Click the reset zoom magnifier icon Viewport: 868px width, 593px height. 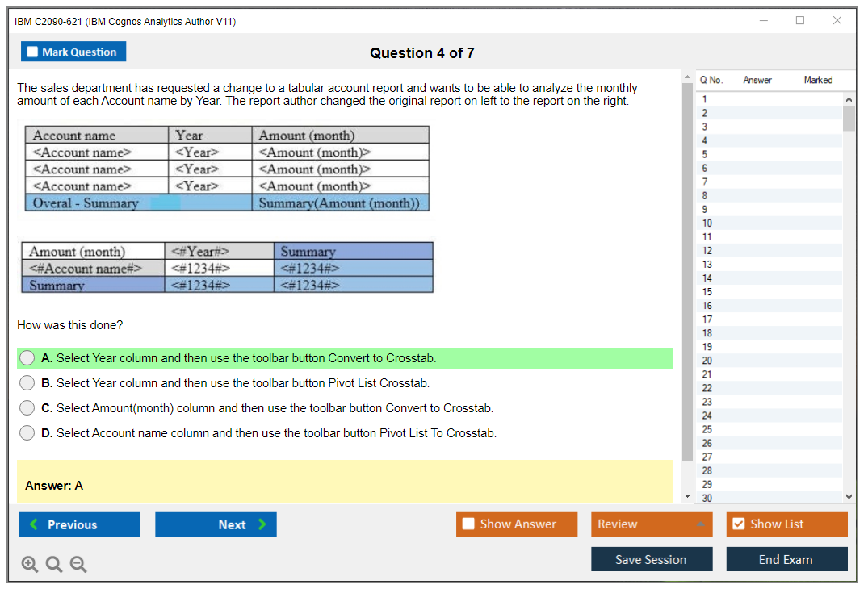(54, 565)
